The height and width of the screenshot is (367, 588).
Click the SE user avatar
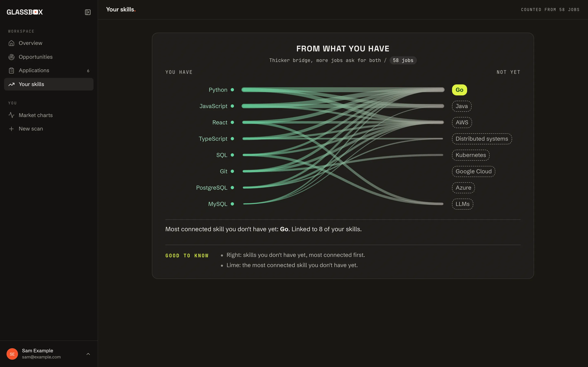[x=12, y=354]
